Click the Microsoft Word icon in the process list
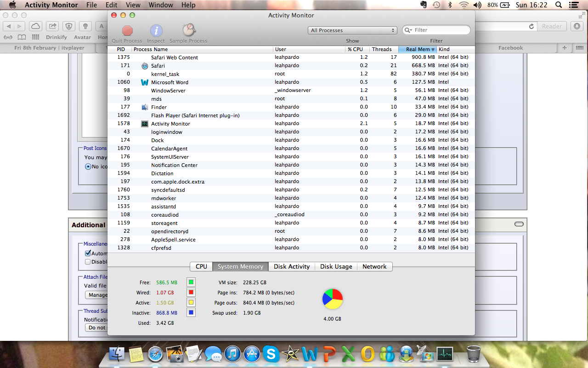 pos(145,82)
